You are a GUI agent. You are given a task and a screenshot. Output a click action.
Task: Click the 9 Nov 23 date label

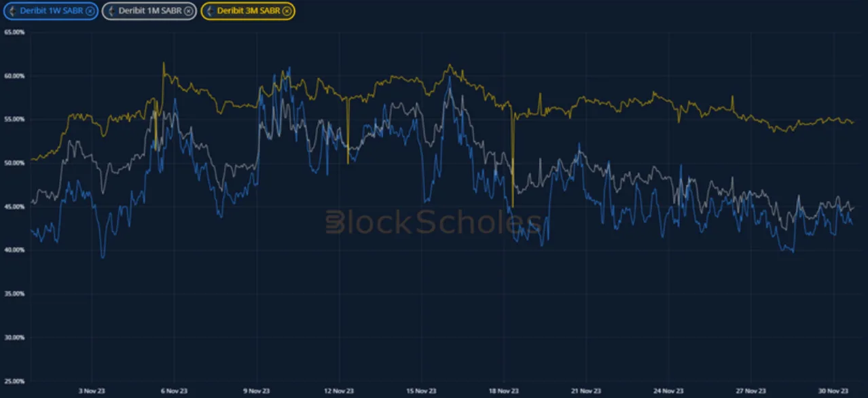[256, 391]
